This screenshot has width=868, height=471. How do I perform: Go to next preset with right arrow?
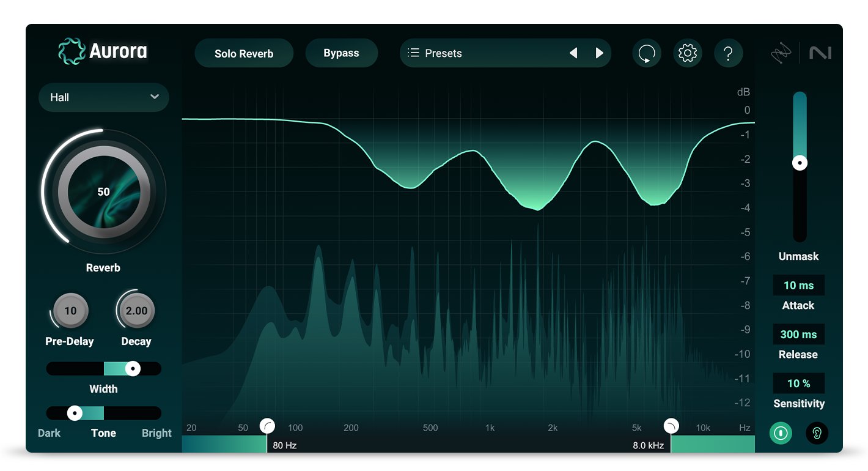[599, 53]
